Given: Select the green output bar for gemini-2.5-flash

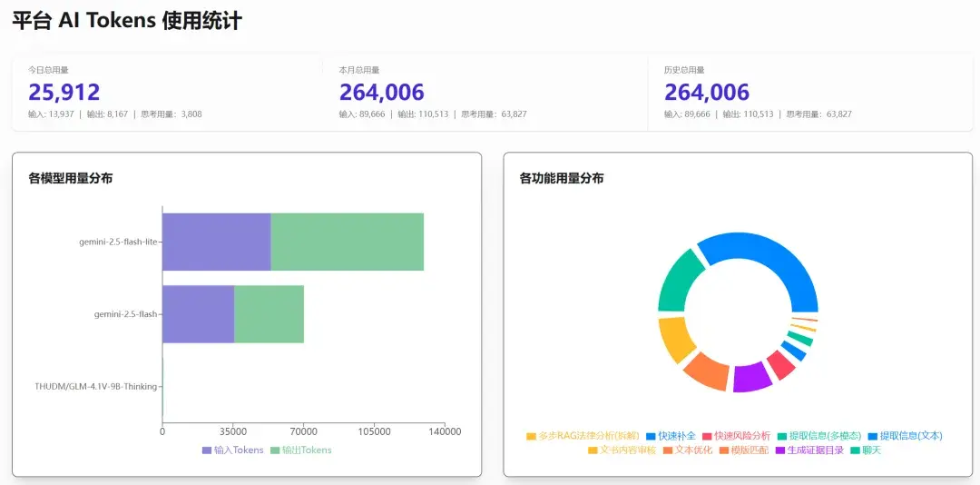Looking at the screenshot, I should pos(269,314).
